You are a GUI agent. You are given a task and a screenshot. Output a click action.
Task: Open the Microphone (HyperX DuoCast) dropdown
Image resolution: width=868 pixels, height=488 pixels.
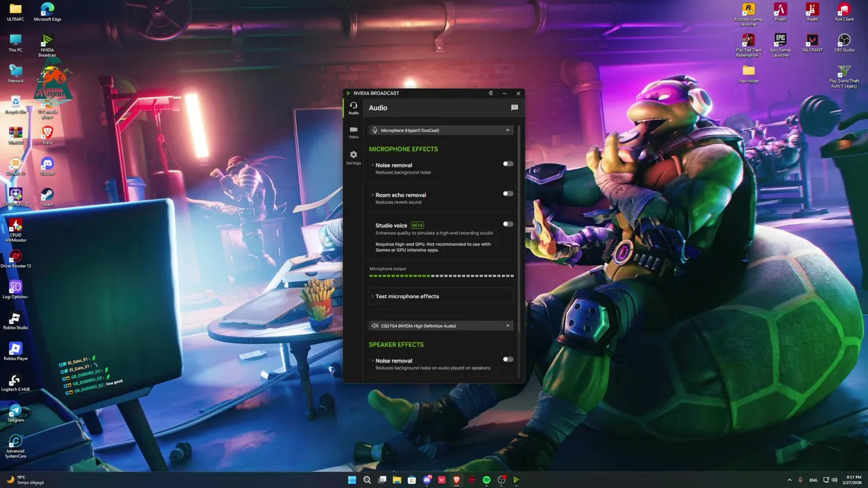click(x=441, y=130)
